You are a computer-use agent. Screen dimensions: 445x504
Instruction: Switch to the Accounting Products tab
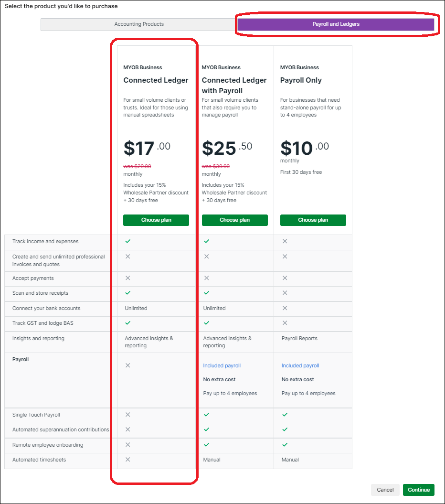[x=139, y=24]
